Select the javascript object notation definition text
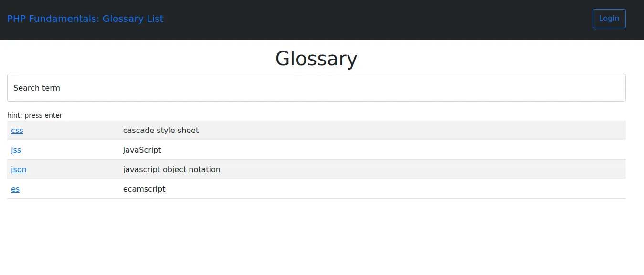Image resolution: width=644 pixels, height=275 pixels. (172, 169)
